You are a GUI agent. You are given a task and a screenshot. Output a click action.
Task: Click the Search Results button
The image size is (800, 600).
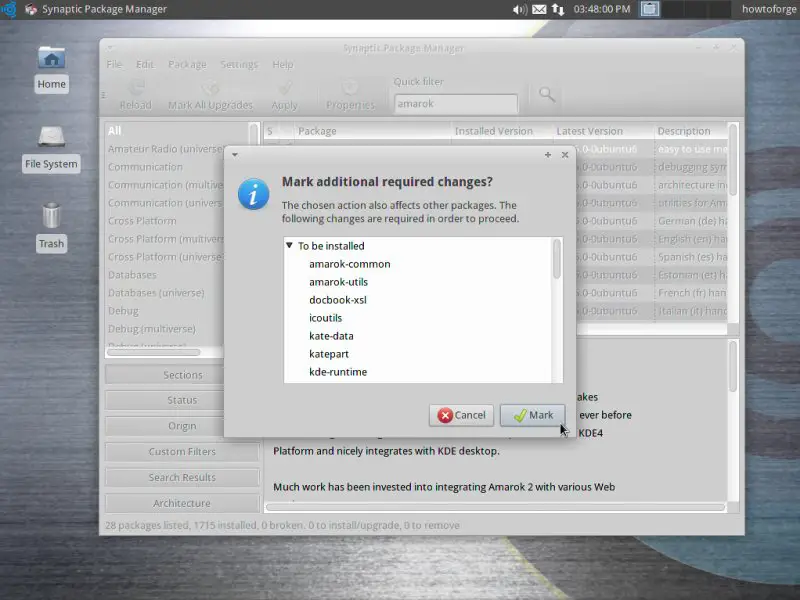(182, 477)
